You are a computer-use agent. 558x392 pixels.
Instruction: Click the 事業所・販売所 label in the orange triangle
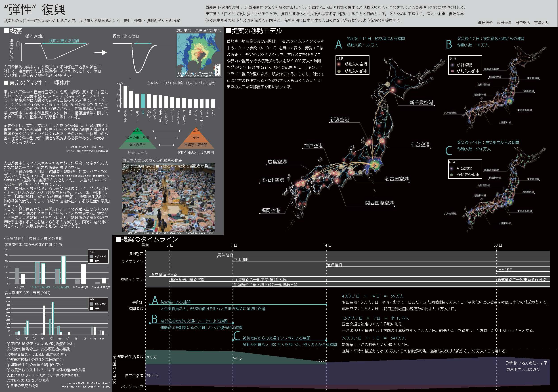[x=196, y=145]
